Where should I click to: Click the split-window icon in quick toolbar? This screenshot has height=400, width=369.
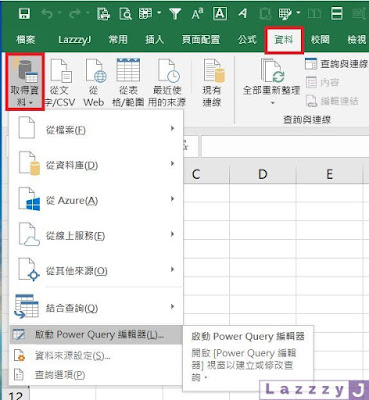pos(336,14)
